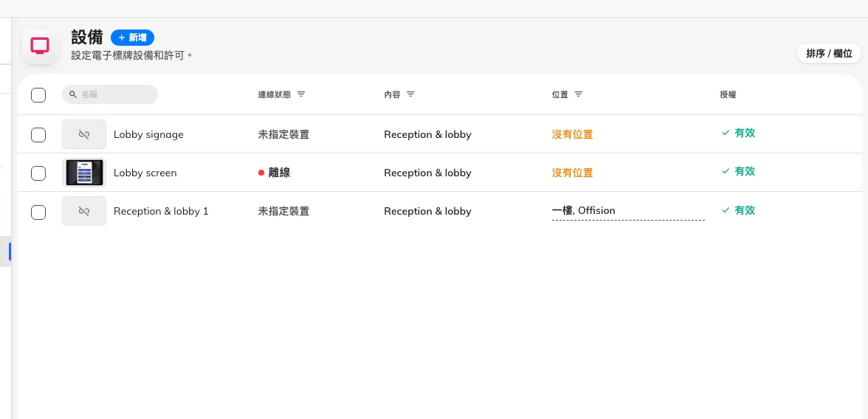This screenshot has width=868, height=419.
Task: Open the Lobby signage device name
Action: 148,134
